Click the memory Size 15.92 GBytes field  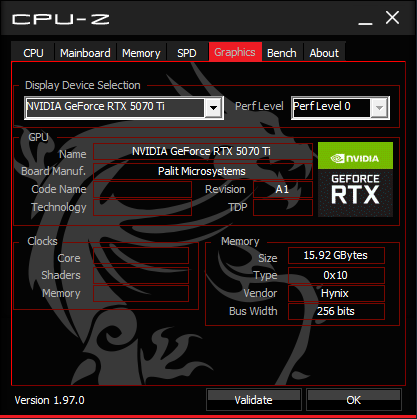pyautogui.click(x=336, y=256)
